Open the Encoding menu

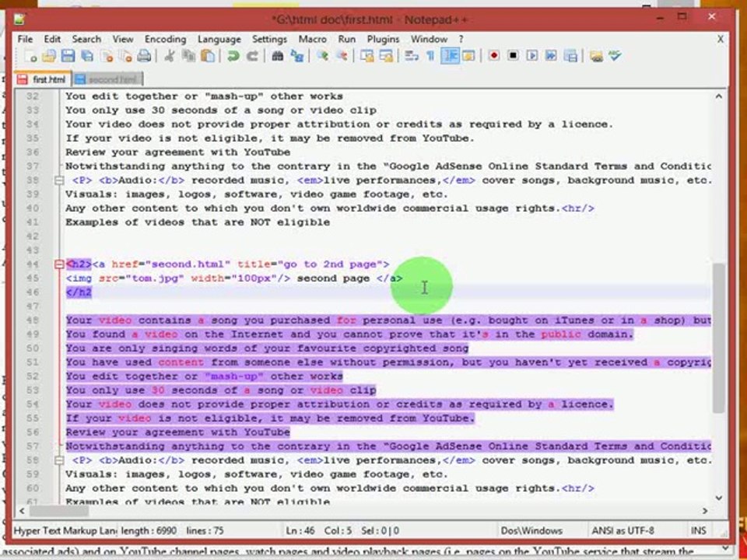pos(165,39)
